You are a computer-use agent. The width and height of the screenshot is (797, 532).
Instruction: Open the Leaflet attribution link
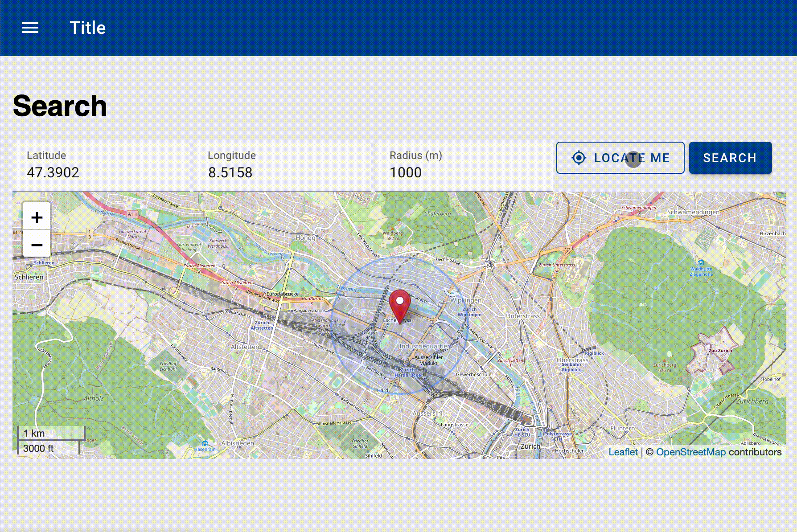pyautogui.click(x=623, y=452)
